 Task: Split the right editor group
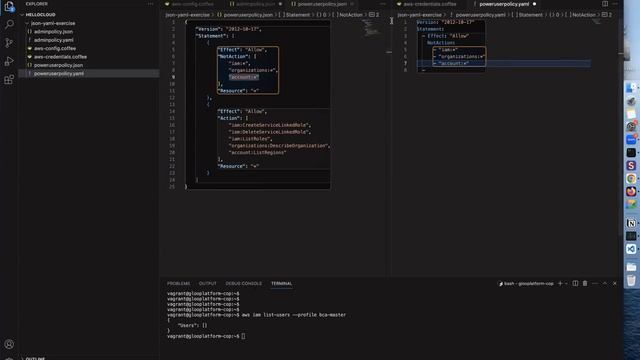605,4
